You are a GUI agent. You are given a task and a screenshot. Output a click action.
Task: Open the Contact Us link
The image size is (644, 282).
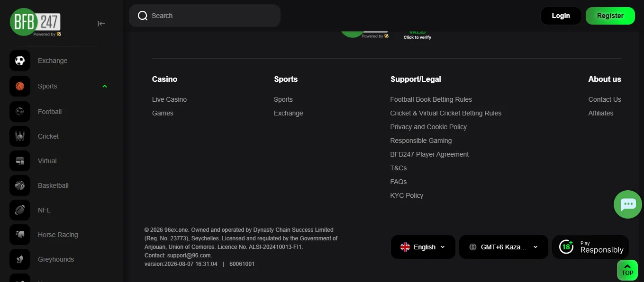605,99
